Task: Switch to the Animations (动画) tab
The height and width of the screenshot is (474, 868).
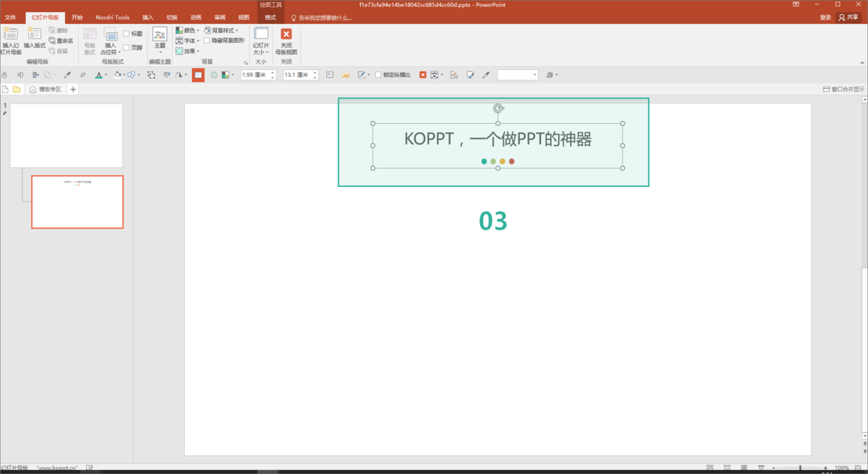Action: point(196,18)
